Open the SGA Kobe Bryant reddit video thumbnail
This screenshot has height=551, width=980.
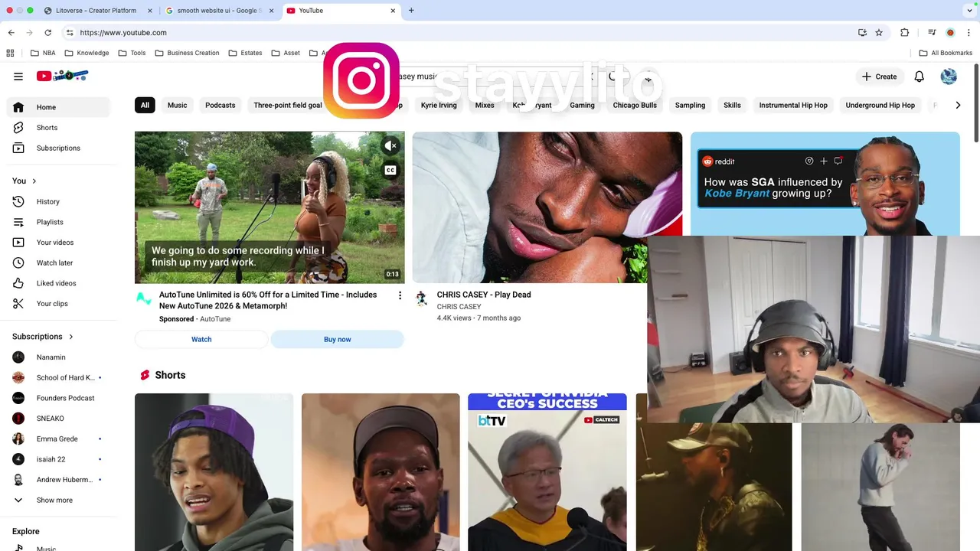point(825,184)
